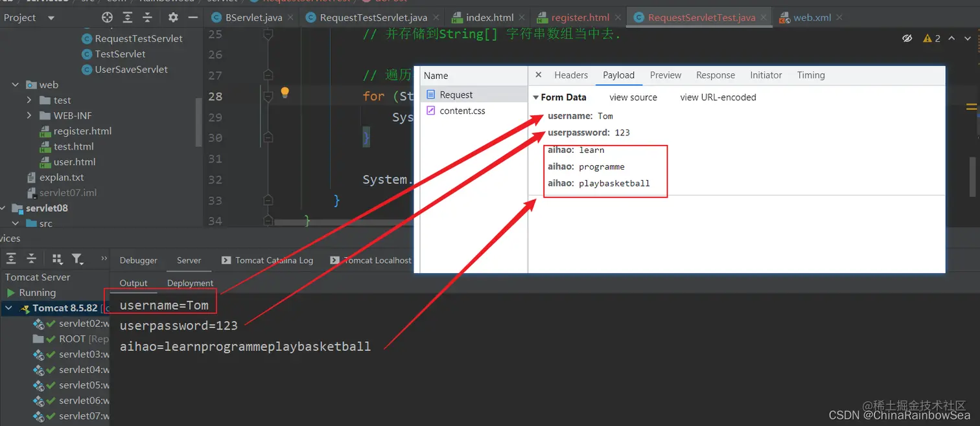
Task: Click view source link
Action: pyautogui.click(x=633, y=98)
